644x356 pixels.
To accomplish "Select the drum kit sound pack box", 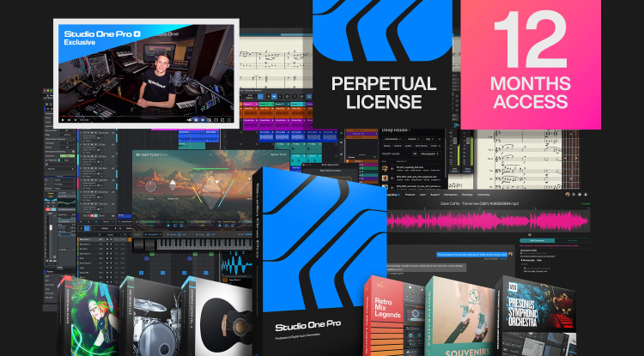I will pos(151,317).
